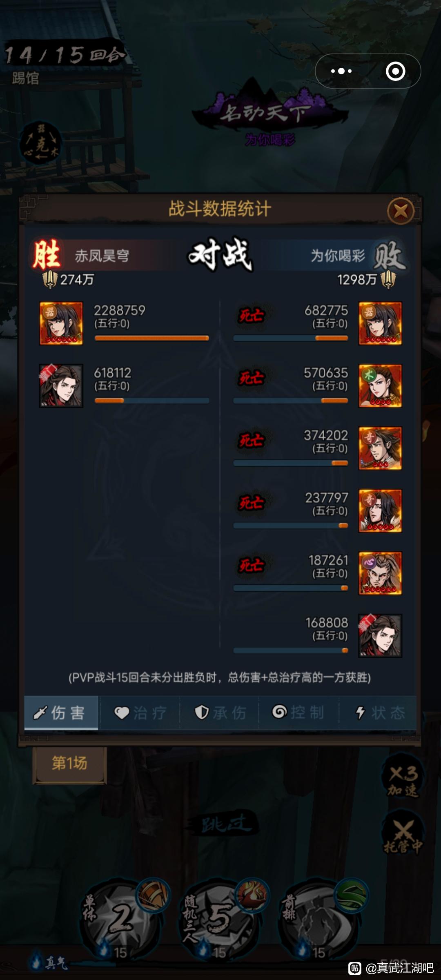Tap the 单体 single-target skill icon
This screenshot has height=980, width=441.
pos(121,918)
